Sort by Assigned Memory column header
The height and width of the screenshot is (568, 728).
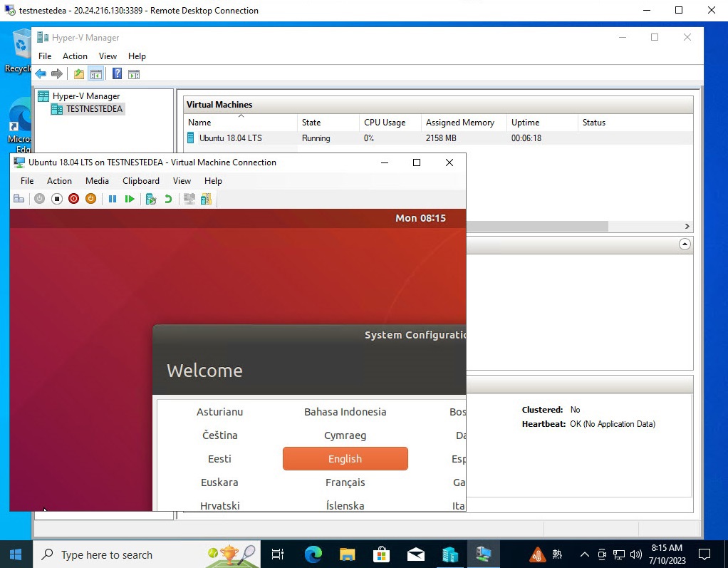464,123
